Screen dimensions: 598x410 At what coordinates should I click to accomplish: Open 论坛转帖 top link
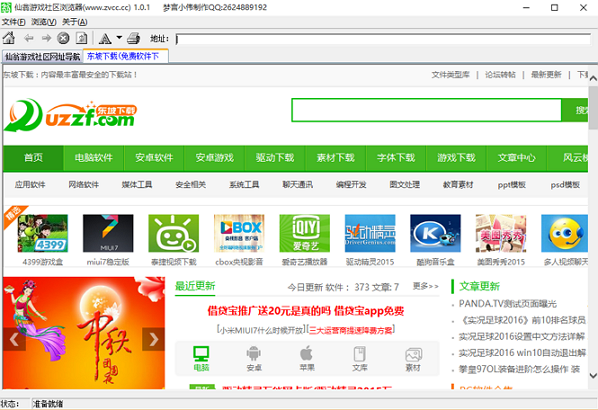click(x=500, y=75)
